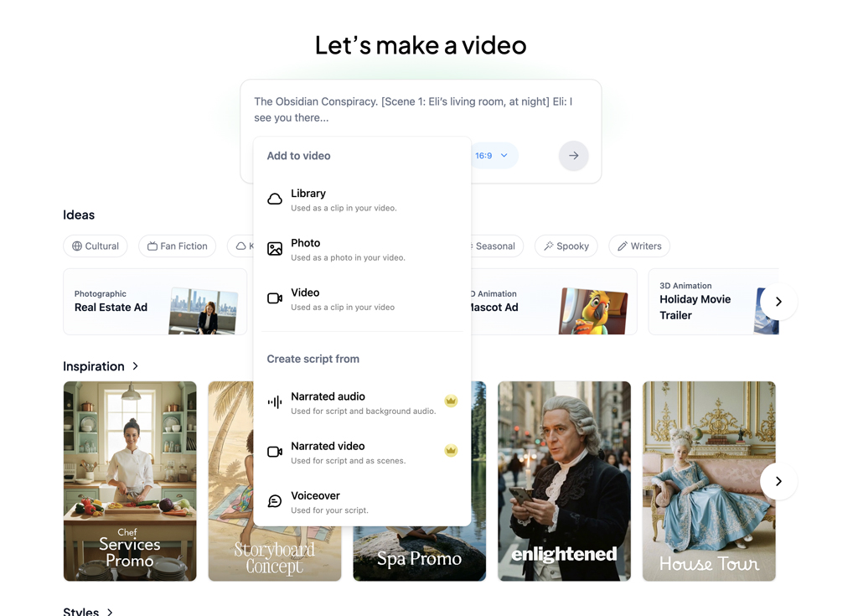The width and height of the screenshot is (858, 616).
Task: Click the video prompt text field
Action: pos(419,110)
